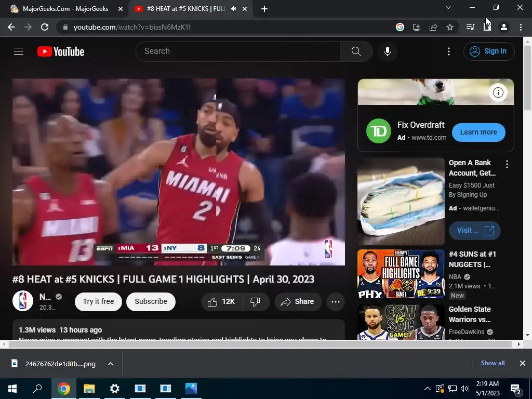Mute the YouTube tab via speaker icon

click(x=233, y=9)
